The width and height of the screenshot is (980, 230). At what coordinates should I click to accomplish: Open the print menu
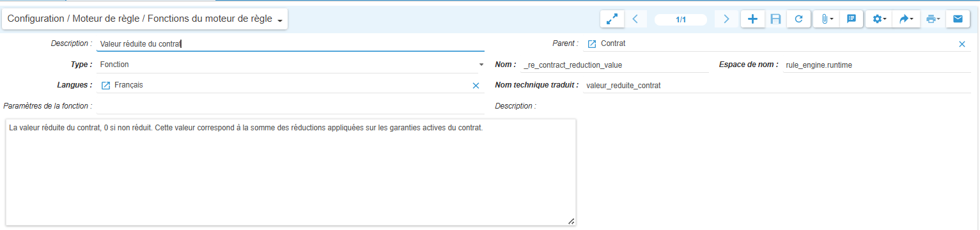click(933, 19)
